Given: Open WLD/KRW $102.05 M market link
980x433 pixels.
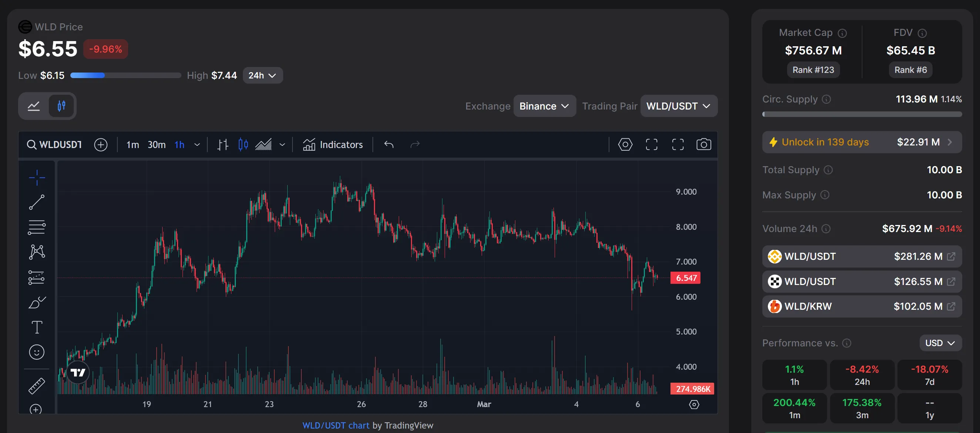Looking at the screenshot, I should pyautogui.click(x=862, y=306).
